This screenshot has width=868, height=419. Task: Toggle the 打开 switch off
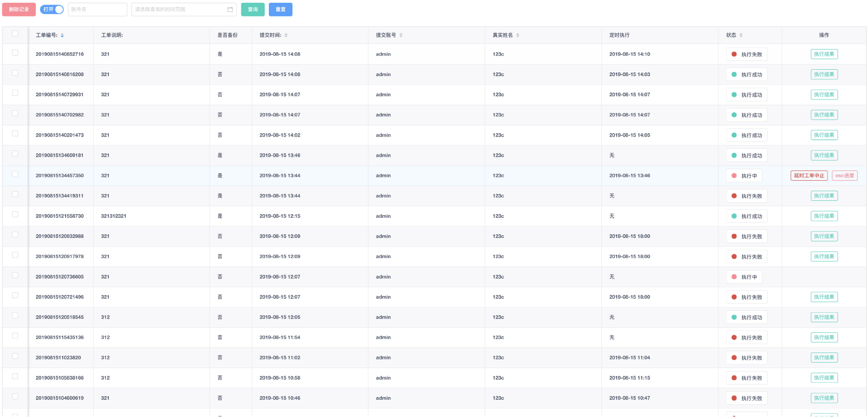(x=52, y=10)
